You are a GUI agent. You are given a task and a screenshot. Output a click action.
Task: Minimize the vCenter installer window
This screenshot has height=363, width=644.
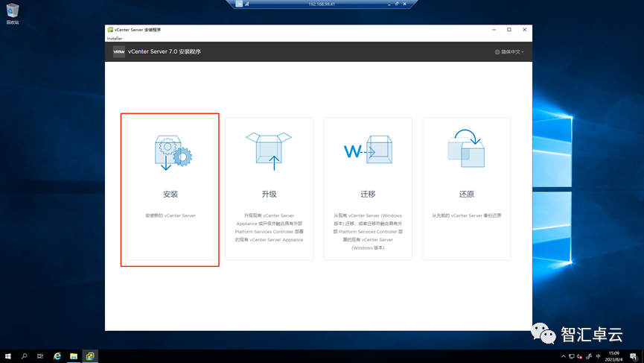pyautogui.click(x=494, y=30)
